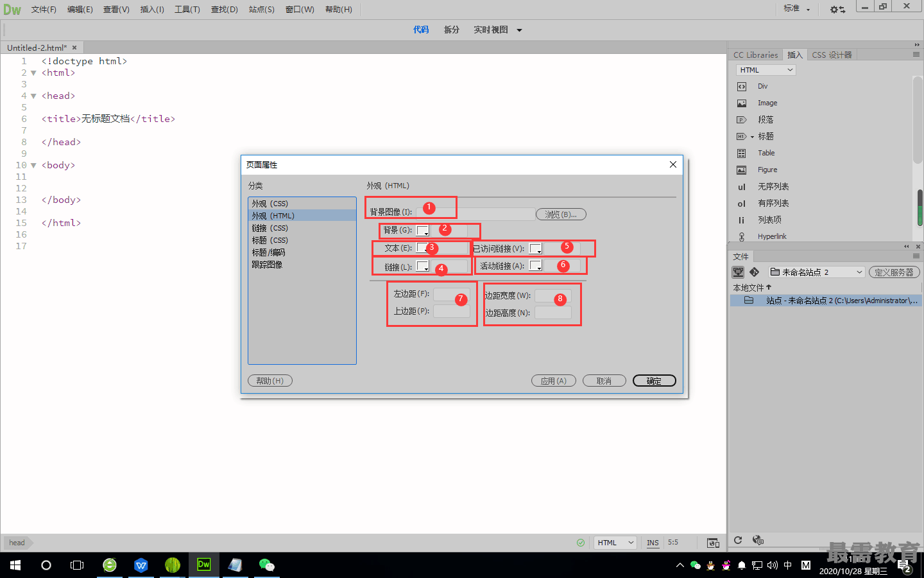This screenshot has width=924, height=578.
Task: Collapse the html tag at line 2
Action: [x=33, y=73]
